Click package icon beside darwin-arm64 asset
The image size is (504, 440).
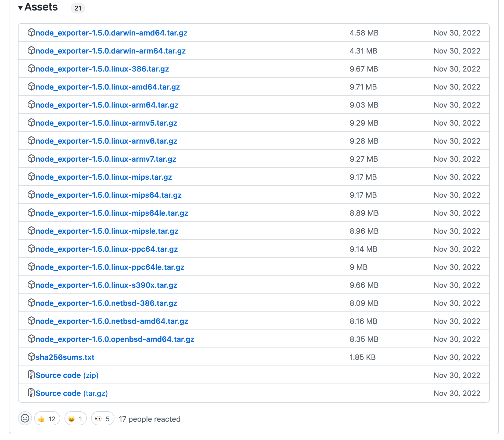31,50
